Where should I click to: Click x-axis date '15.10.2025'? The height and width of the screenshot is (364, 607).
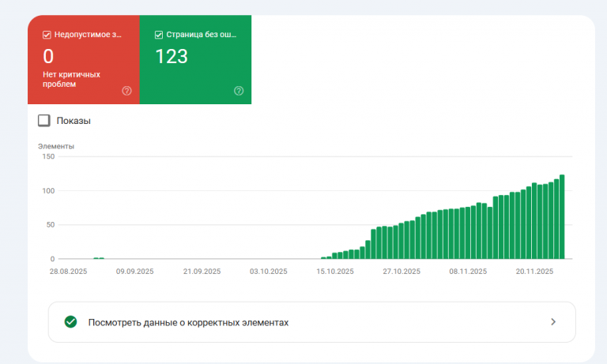pyautogui.click(x=335, y=272)
